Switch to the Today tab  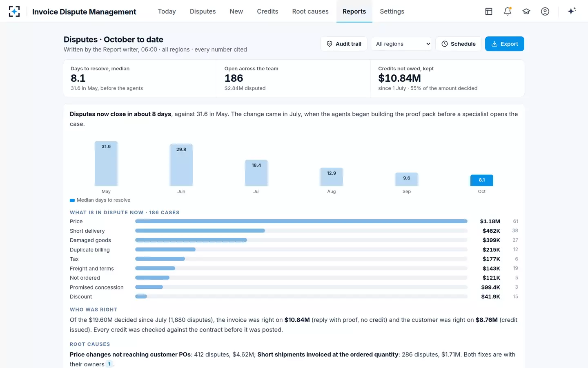click(167, 11)
